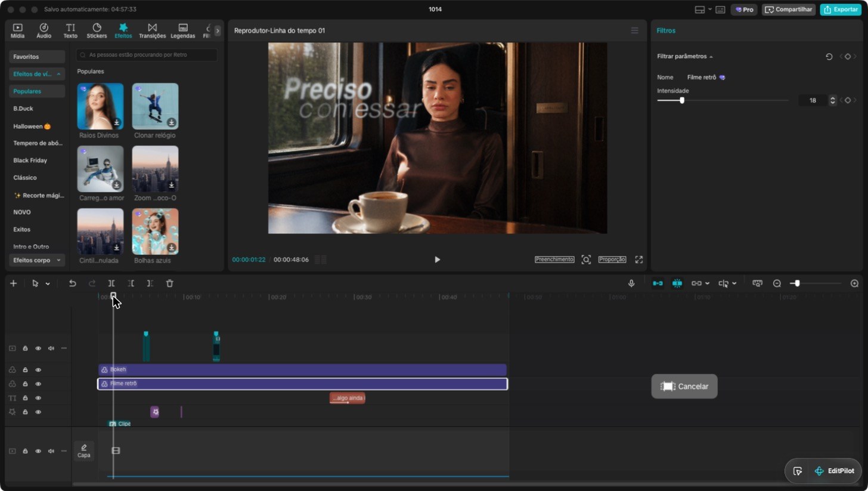868x491 pixels.
Task: Click the Cancelar button
Action: [x=684, y=387]
